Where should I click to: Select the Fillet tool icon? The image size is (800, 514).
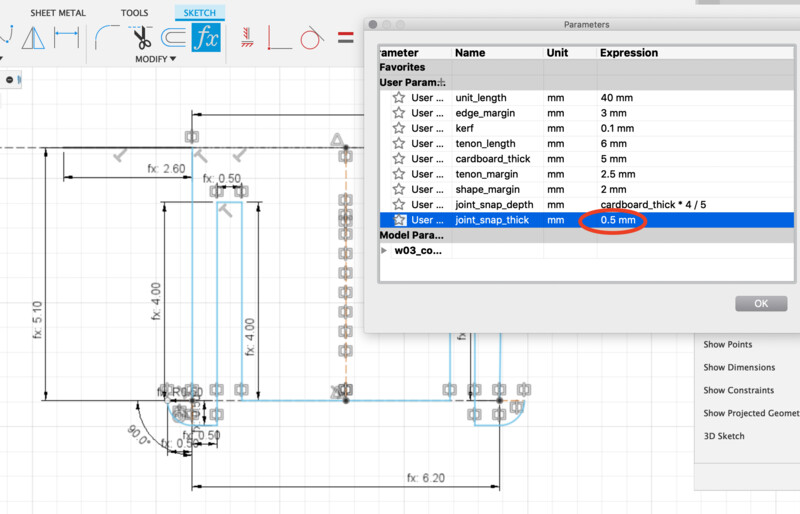click(x=107, y=37)
